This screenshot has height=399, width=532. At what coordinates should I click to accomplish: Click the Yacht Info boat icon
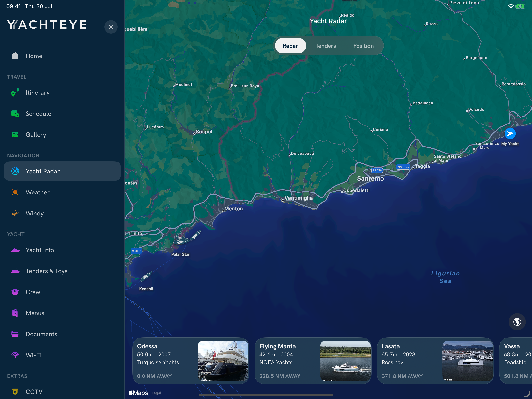click(15, 250)
